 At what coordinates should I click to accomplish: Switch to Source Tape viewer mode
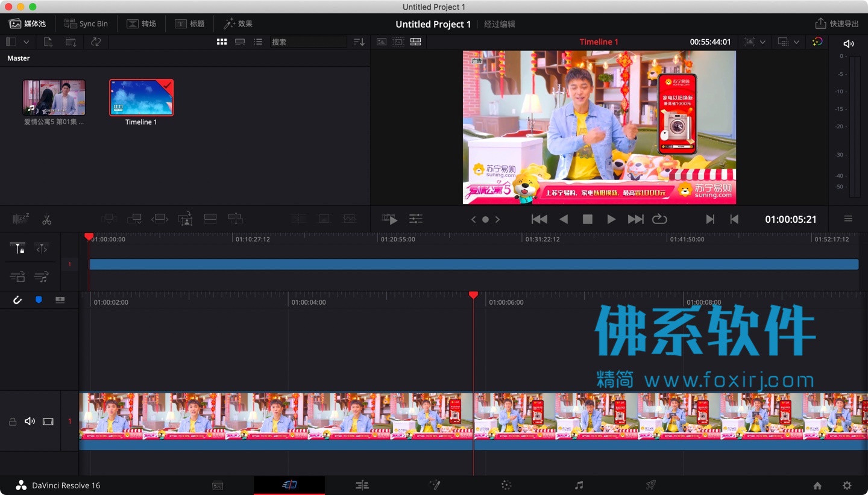click(398, 42)
